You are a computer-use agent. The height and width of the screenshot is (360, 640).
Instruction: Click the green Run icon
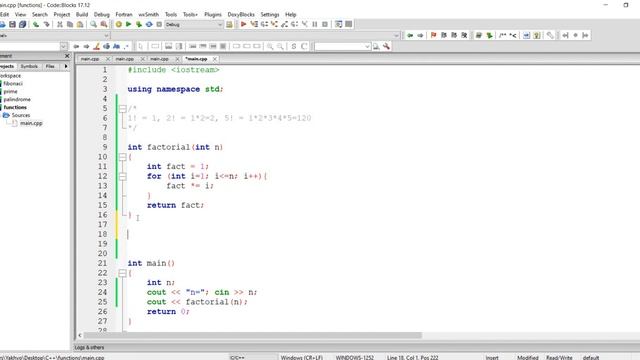(x=129, y=24)
